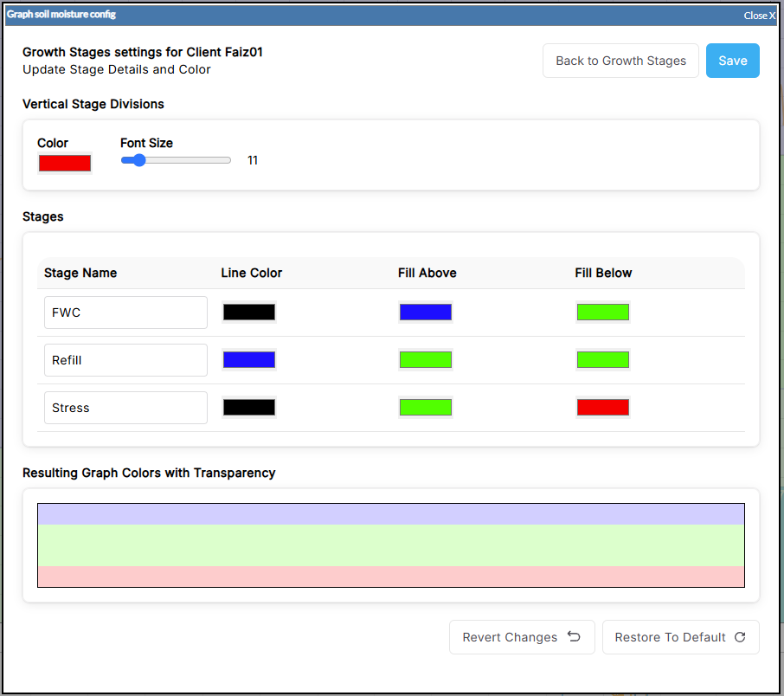Open the Stress Fill Above green swatch
784x696 pixels.
click(x=426, y=408)
